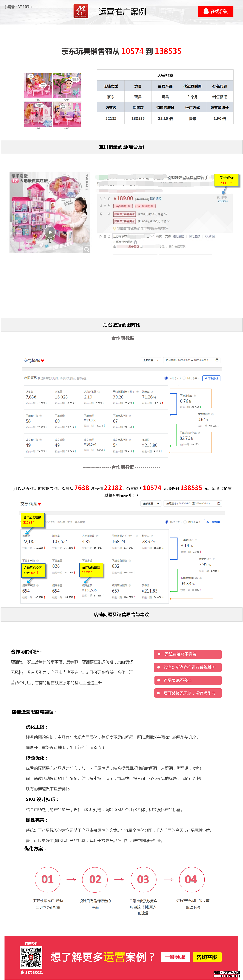The image size is (243, 980).
Task: Click help icon beside 下单成交转化率 82.76%
Action: click(199, 433)
